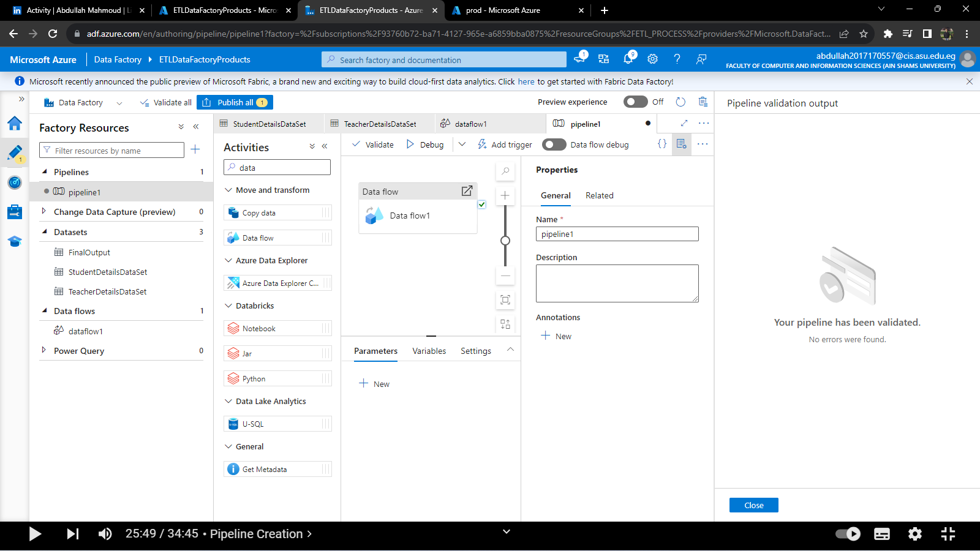Collapse the Move and transform section
Viewport: 980px width, 551px height.
click(x=228, y=190)
